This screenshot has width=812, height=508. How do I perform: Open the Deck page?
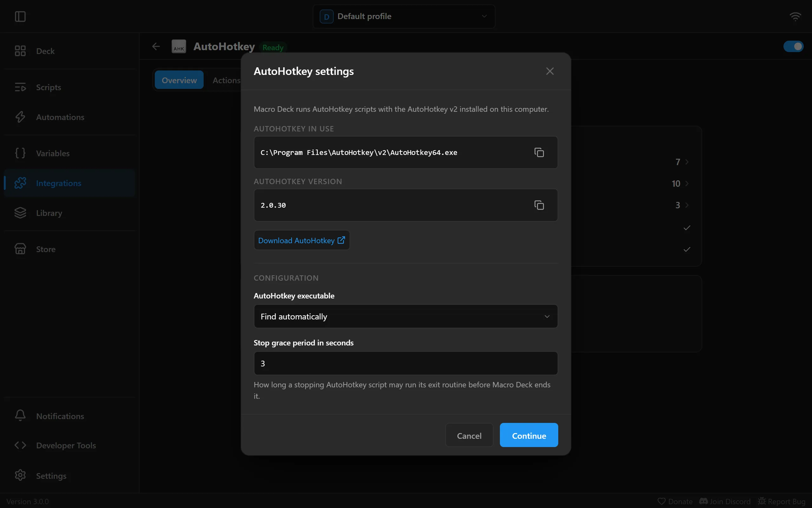[x=69, y=51]
